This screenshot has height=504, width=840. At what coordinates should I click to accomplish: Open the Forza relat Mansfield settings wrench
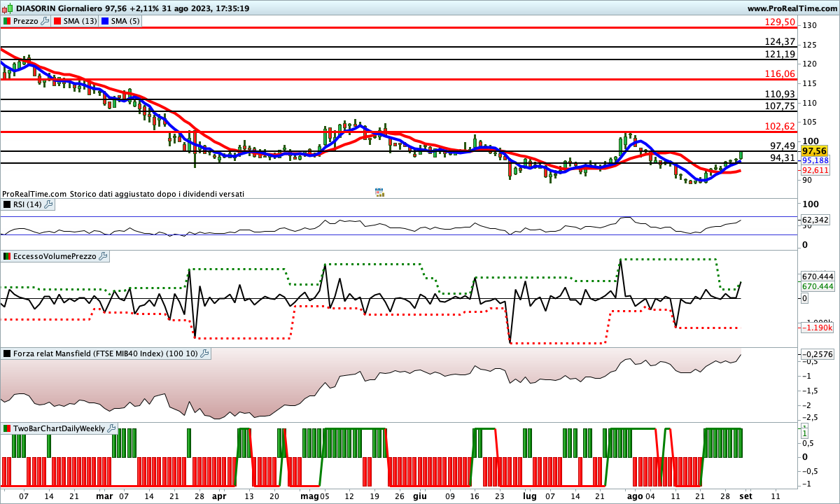[x=205, y=353]
